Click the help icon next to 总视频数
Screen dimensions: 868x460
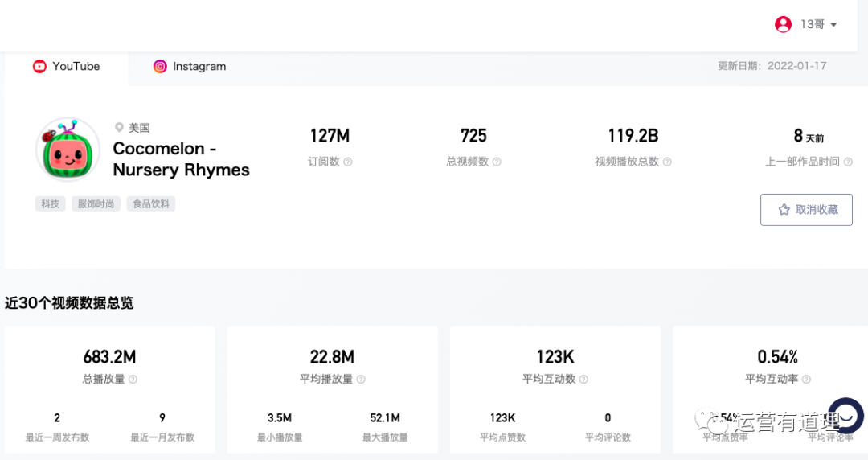point(497,162)
